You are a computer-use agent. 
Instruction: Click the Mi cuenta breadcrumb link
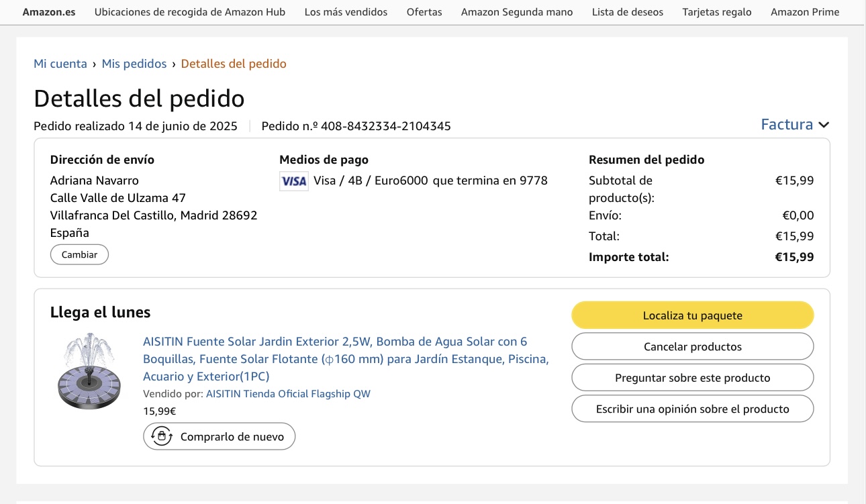point(60,64)
